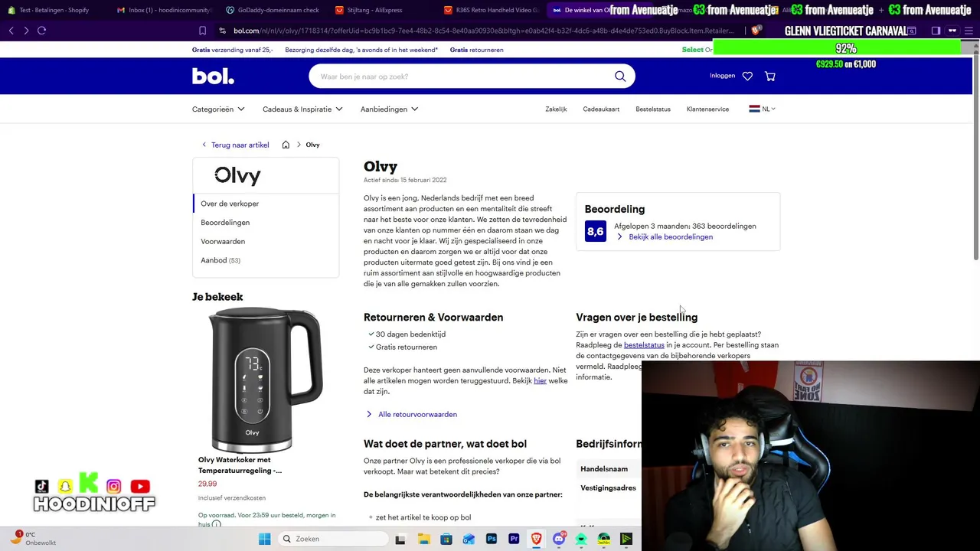This screenshot has height=551, width=980.
Task: Click Olvy breadcrumb text
Action: click(312, 145)
